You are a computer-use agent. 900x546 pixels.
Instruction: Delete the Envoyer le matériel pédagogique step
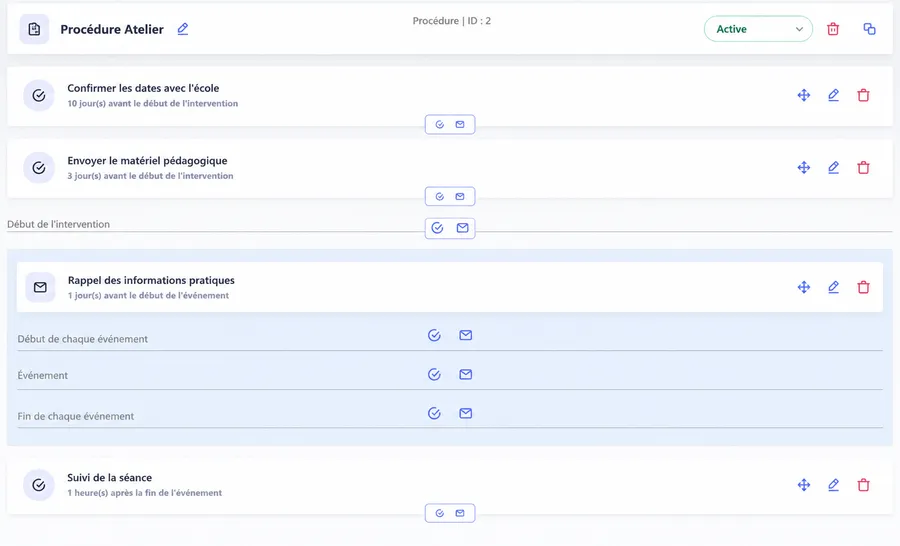pos(863,168)
